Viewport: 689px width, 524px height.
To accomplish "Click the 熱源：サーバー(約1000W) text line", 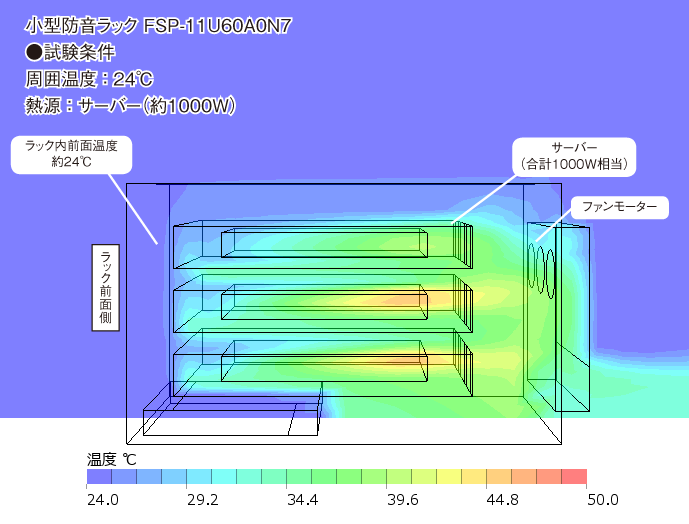I will click(130, 104).
